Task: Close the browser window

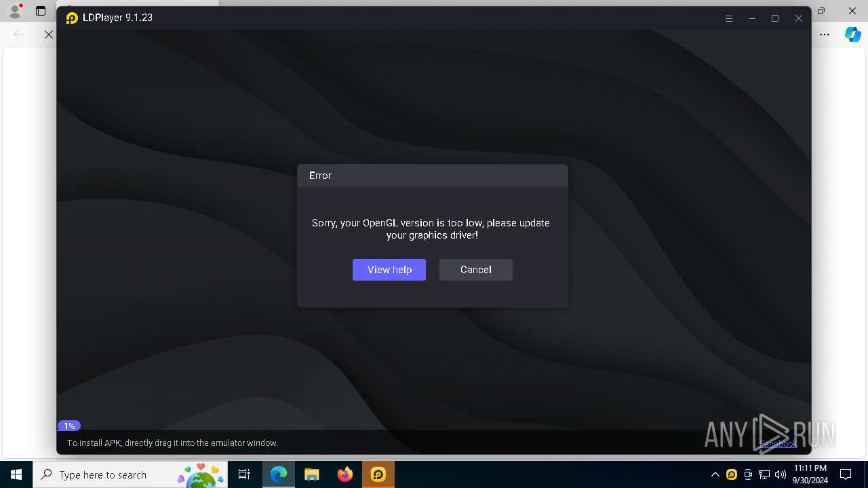Action: pos(852,11)
